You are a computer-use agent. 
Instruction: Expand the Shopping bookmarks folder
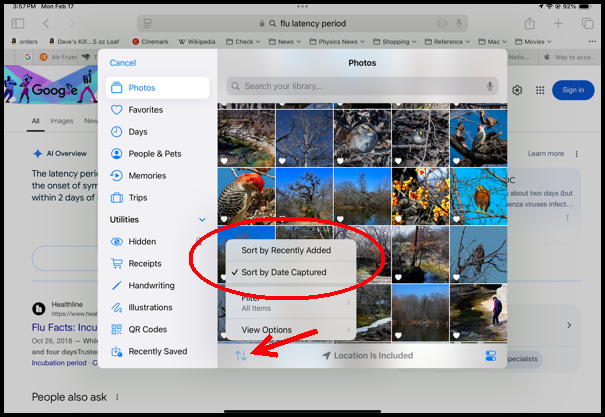pos(395,42)
